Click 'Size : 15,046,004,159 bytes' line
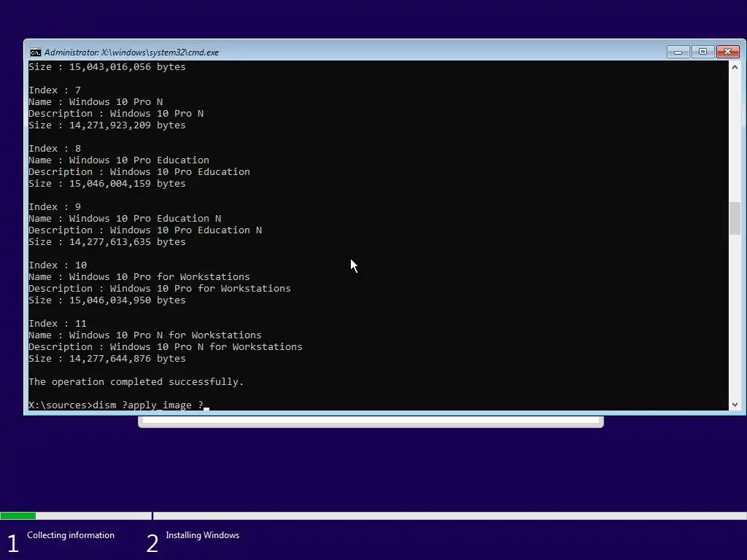This screenshot has width=747, height=560. pos(107,183)
